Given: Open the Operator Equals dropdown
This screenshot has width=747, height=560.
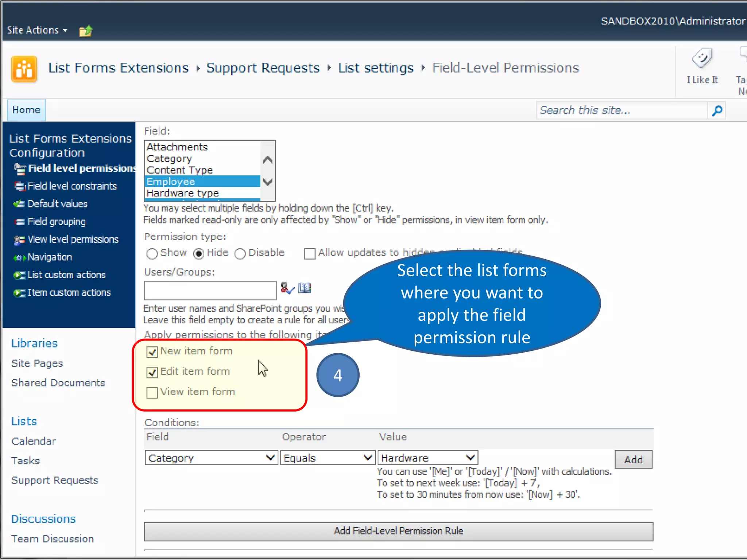Looking at the screenshot, I should point(328,458).
